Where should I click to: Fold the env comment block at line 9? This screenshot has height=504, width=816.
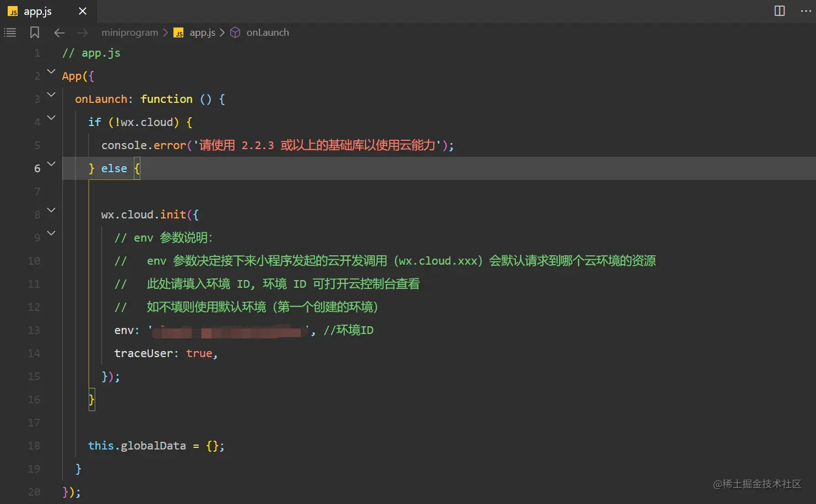tap(51, 233)
